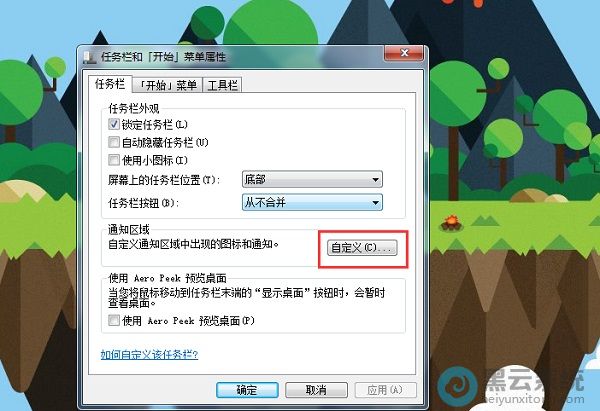
Task: Click the dialog title bar text
Action: [163, 57]
